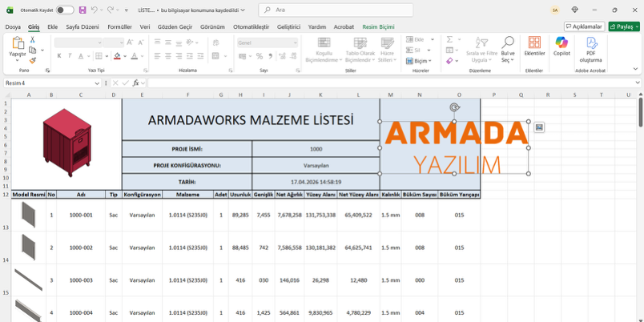Open the fill color bucket swatch
This screenshot has height=322, width=644.
tap(118, 56)
